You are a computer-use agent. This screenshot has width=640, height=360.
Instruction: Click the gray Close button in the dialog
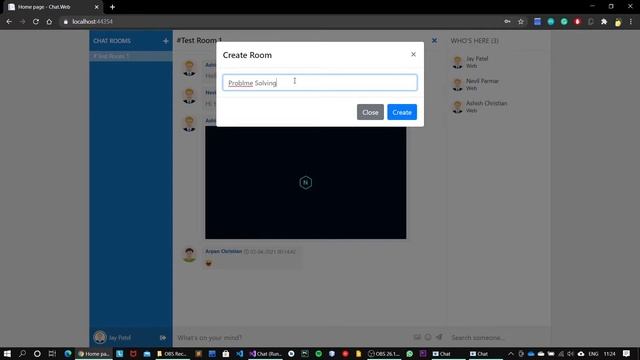tap(370, 112)
